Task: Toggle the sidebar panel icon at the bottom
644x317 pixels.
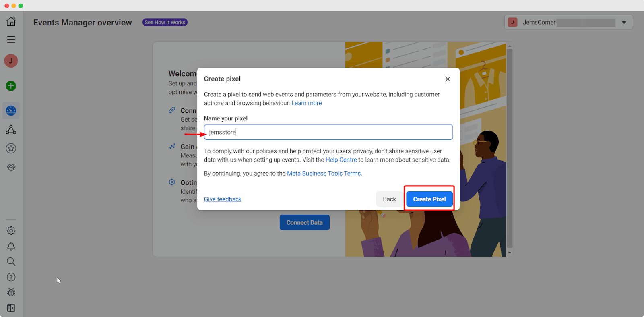Action: (x=11, y=308)
